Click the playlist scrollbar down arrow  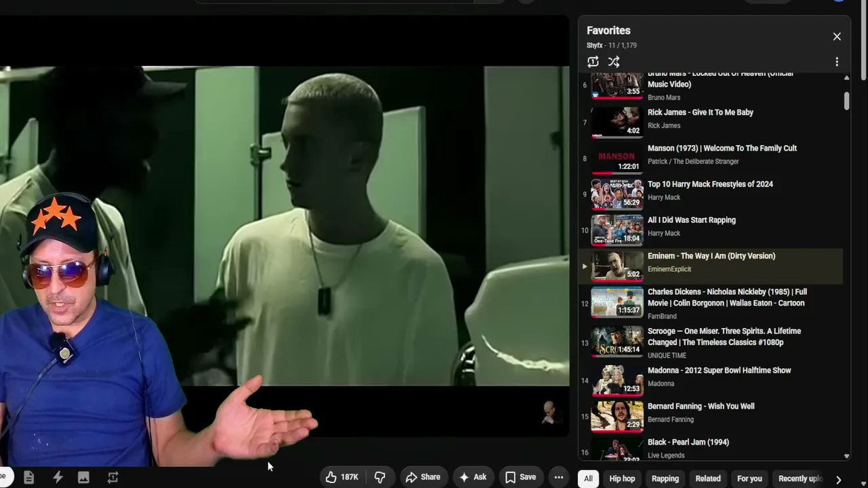coord(846,456)
